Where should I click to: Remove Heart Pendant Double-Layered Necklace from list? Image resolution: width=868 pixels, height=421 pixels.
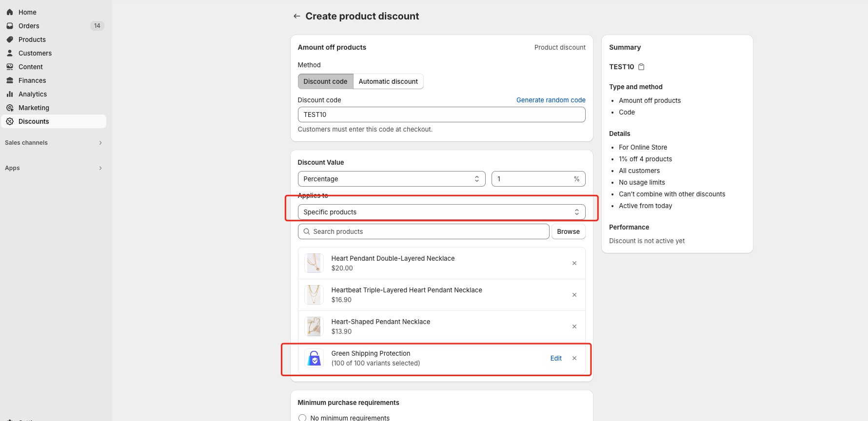(x=574, y=263)
